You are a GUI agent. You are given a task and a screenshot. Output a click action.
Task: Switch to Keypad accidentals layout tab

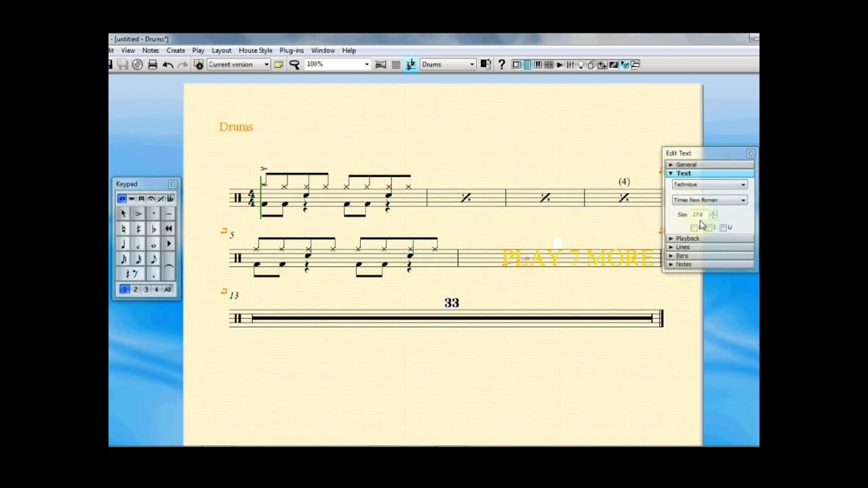pos(170,199)
